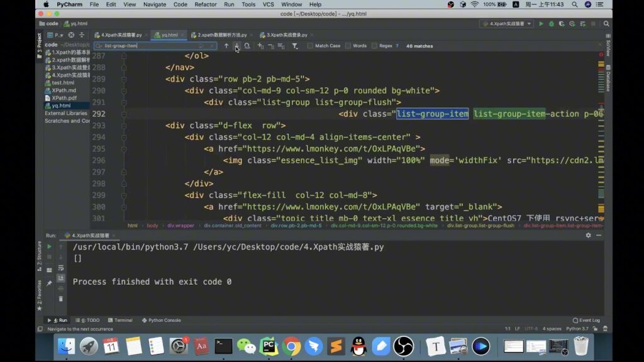This screenshot has height=362, width=644.
Task: Click the next occurrence down arrow
Action: pyautogui.click(x=236, y=45)
